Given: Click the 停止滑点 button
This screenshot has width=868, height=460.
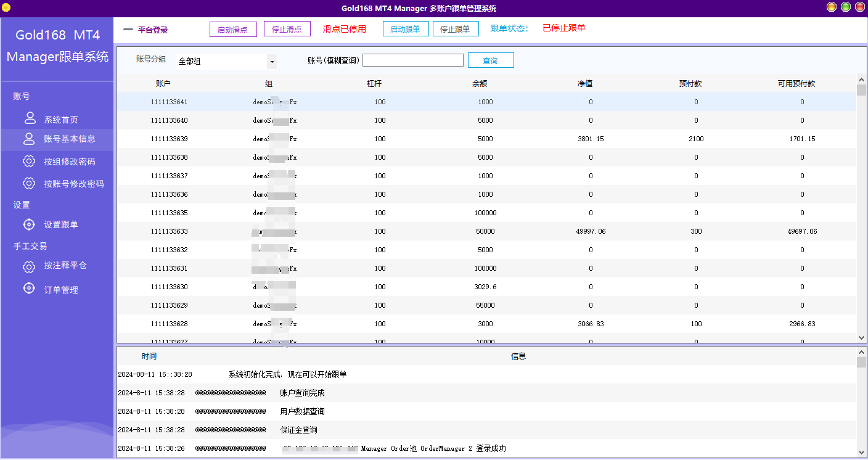Looking at the screenshot, I should click(x=287, y=29).
